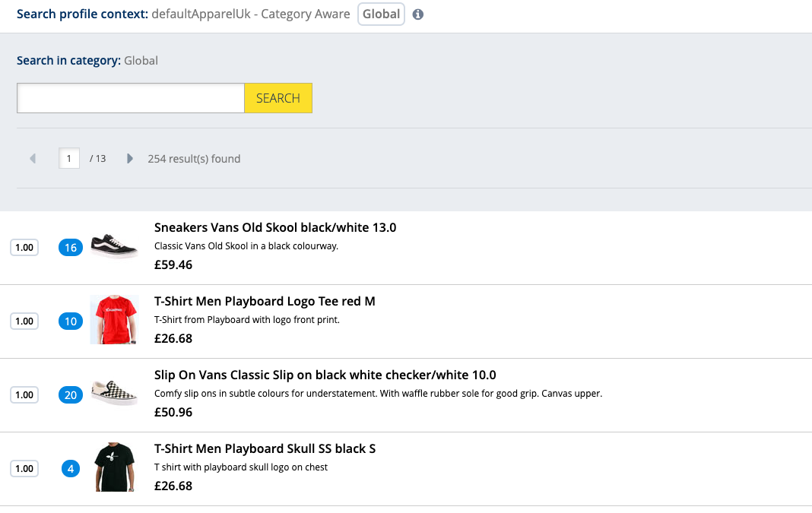
Task: Open title T-Shirt Men Playboard Logo Tee red M
Action: point(265,301)
